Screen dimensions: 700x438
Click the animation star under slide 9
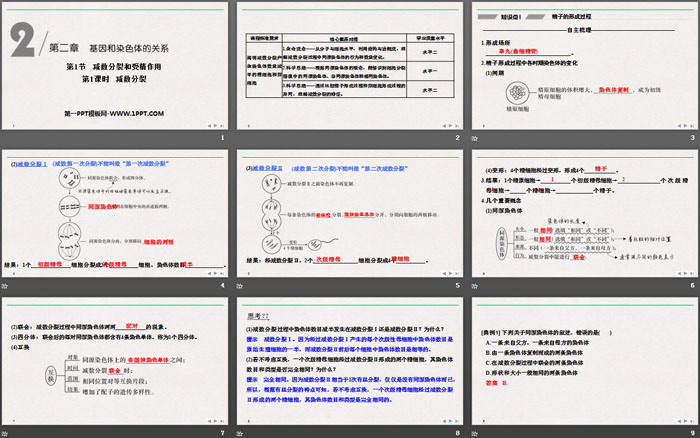[x=475, y=434]
